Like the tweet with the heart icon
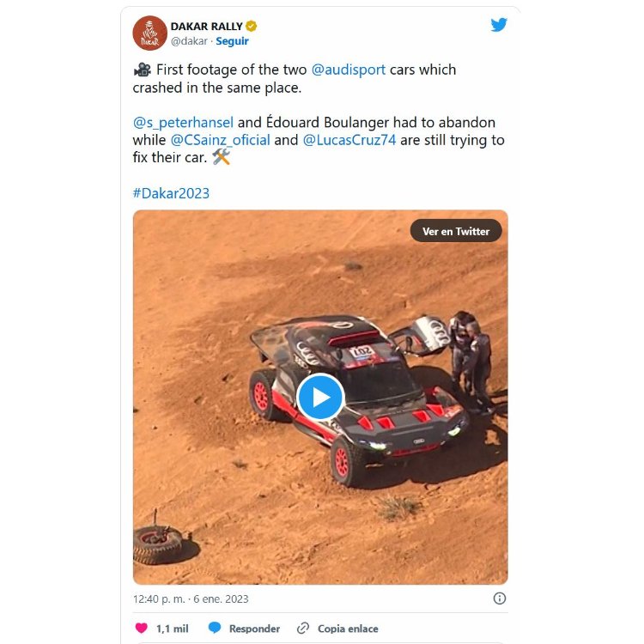This screenshot has width=644, height=644. (142, 628)
